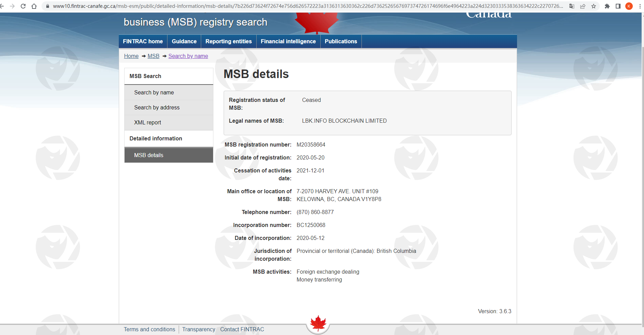Screen dimensions: 644x335
Task: Go to Financial intelligence section
Action: click(288, 41)
